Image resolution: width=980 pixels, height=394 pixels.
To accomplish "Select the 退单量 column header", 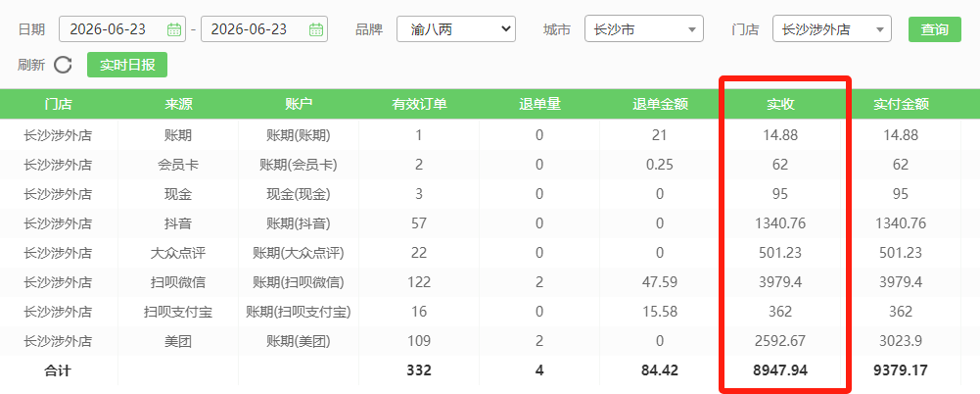I will click(x=539, y=105).
